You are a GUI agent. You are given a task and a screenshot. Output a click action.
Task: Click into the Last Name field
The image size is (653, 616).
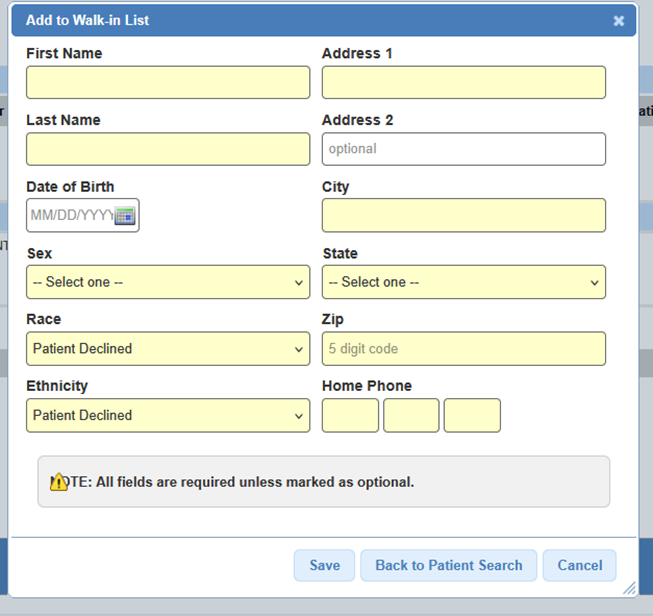point(168,149)
